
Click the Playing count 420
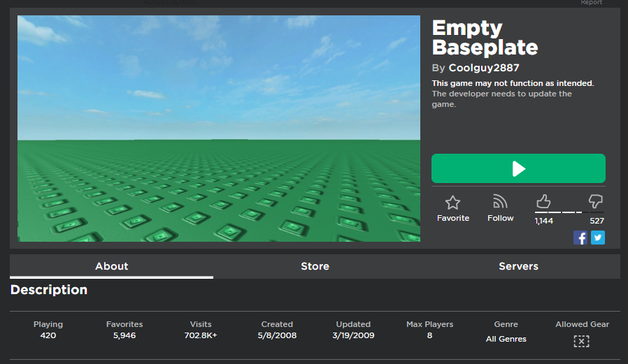pyautogui.click(x=48, y=335)
